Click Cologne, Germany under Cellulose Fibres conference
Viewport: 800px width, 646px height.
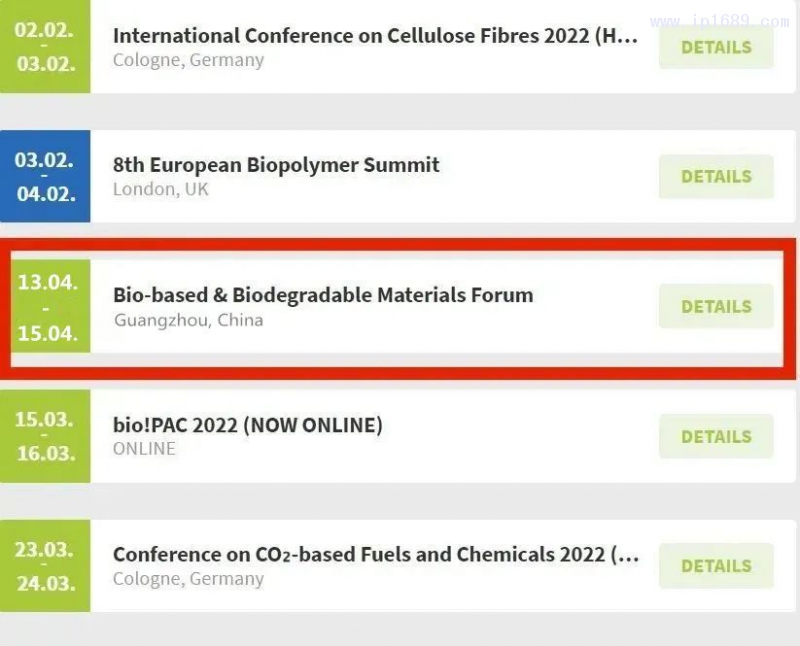tap(188, 60)
